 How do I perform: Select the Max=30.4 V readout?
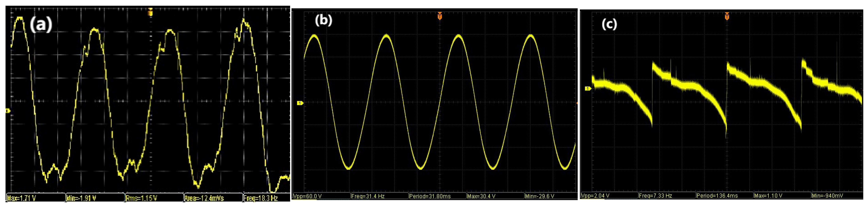(495, 196)
